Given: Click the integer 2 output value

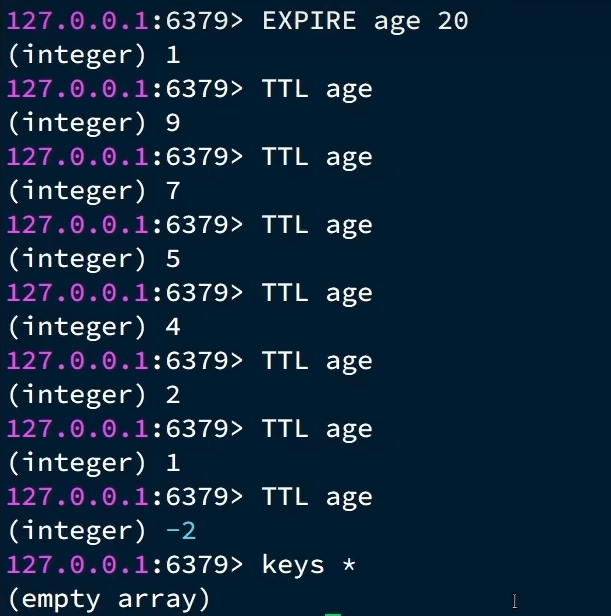Looking at the screenshot, I should [x=173, y=394].
